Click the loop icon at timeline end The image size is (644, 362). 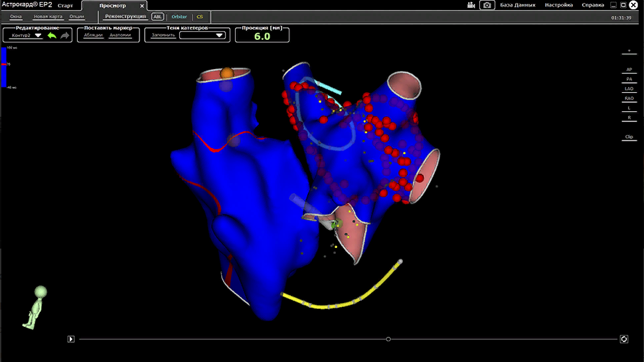point(624,339)
